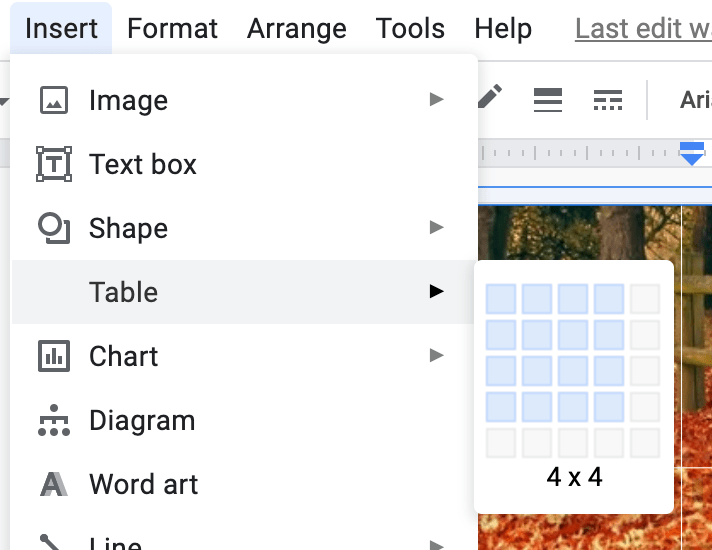The width and height of the screenshot is (712, 550).
Task: Click the Shape icon in the menu
Action: (53, 228)
